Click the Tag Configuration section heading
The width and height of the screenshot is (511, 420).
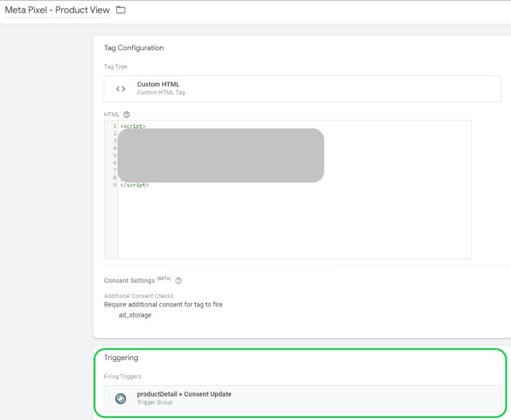pos(134,48)
